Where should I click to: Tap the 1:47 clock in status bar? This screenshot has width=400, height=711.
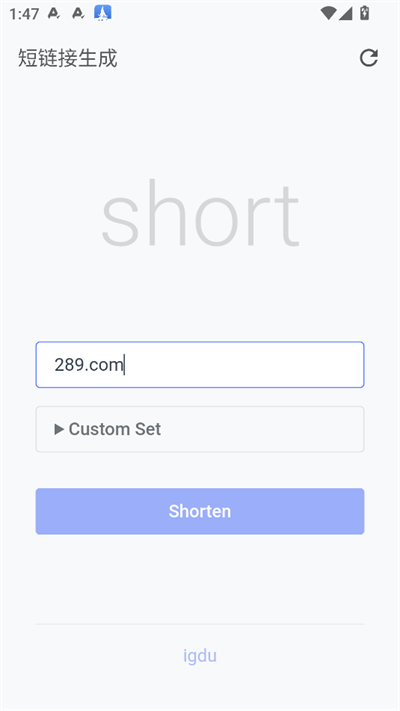24,14
